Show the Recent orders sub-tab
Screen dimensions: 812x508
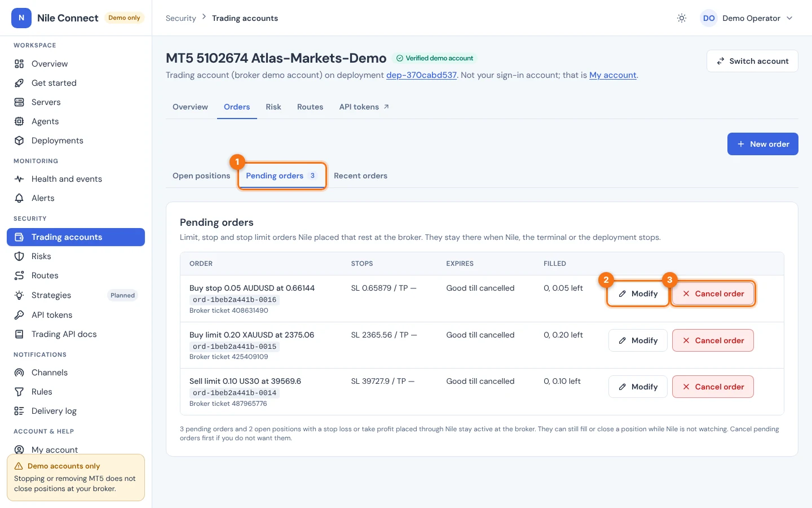click(x=360, y=176)
